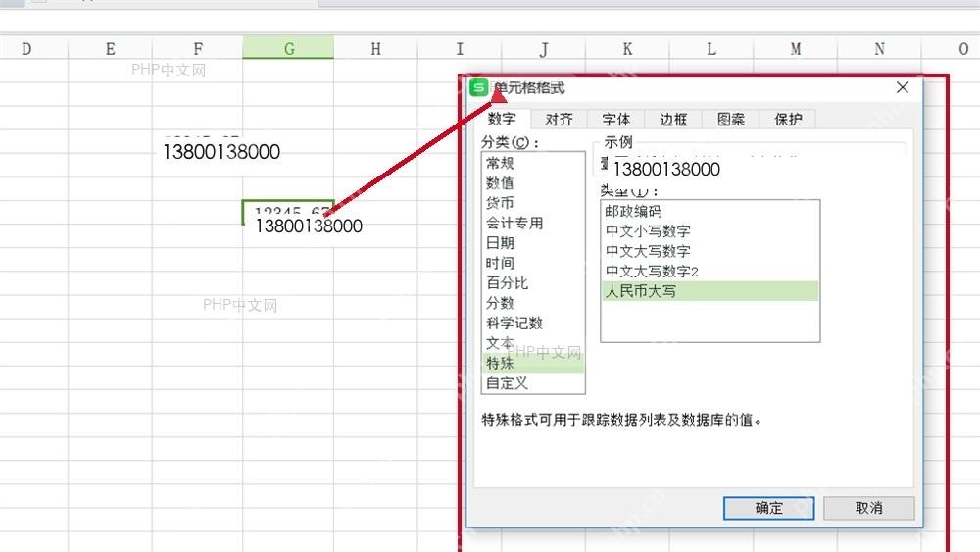Open the 保护 tab
Image resolution: width=980 pixels, height=552 pixels.
pyautogui.click(x=788, y=119)
